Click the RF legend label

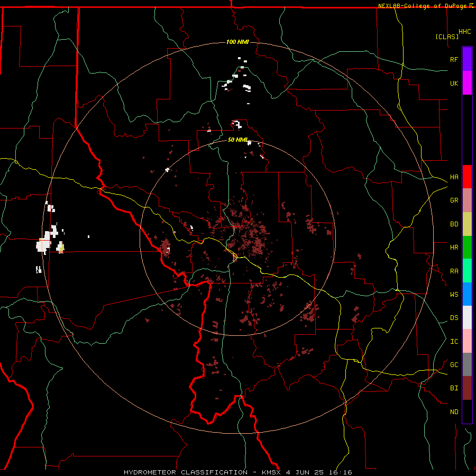point(454,59)
